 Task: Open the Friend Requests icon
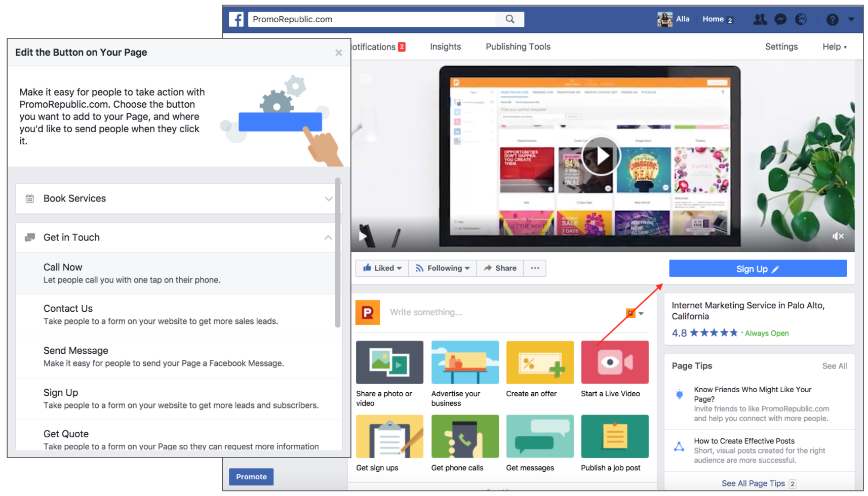click(760, 19)
